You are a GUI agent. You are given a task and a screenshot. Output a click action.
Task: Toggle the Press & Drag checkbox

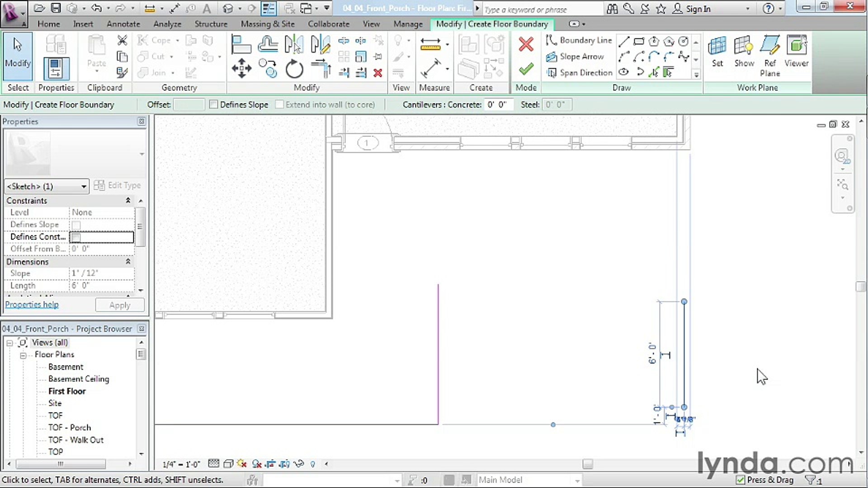click(x=741, y=480)
